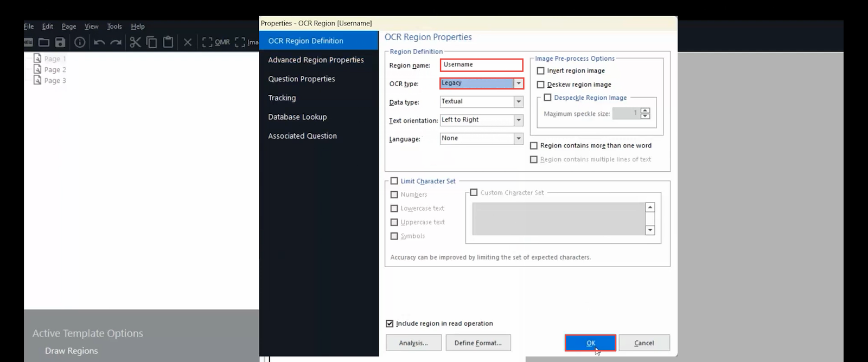Open the Tools menu
868x362 pixels.
[114, 27]
